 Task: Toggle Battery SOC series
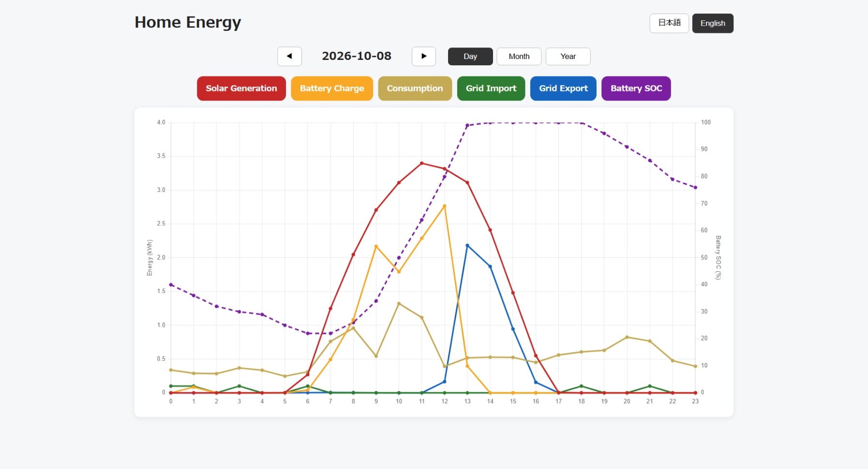pyautogui.click(x=636, y=88)
